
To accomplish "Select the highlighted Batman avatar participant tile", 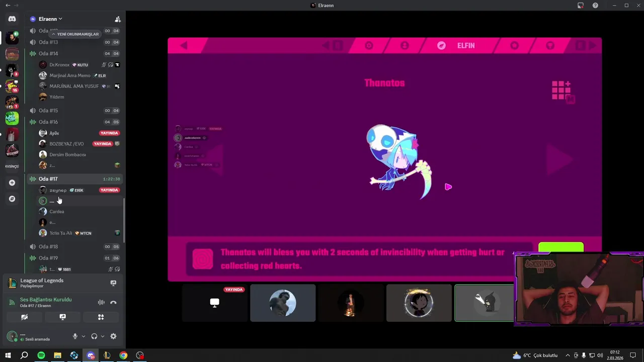I will 485,303.
